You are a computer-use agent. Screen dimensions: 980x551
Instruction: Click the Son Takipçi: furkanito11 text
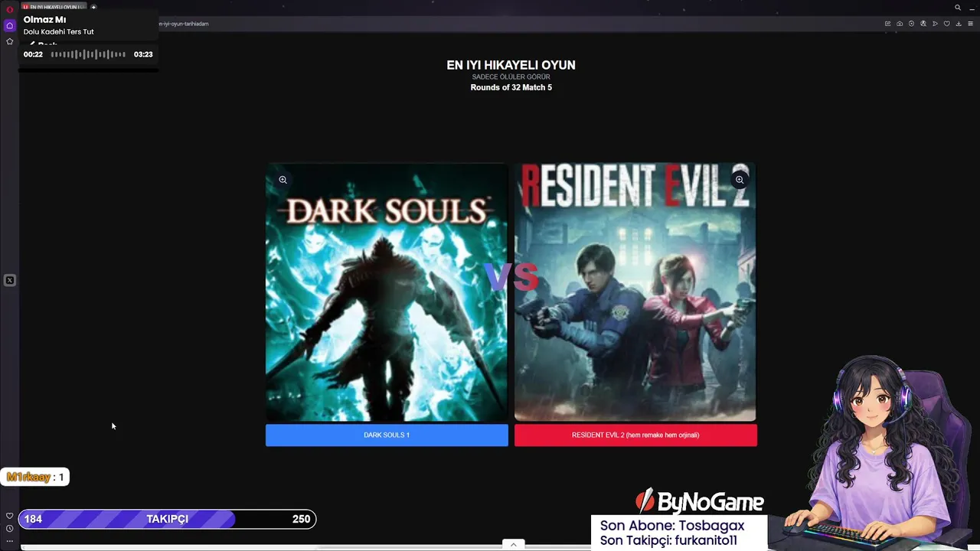pyautogui.click(x=668, y=540)
